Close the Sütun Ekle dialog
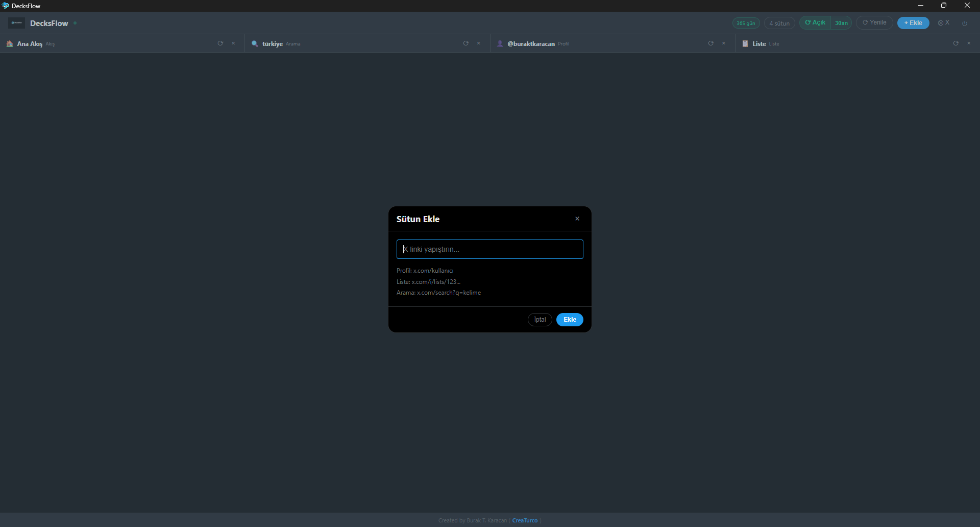 pos(577,219)
